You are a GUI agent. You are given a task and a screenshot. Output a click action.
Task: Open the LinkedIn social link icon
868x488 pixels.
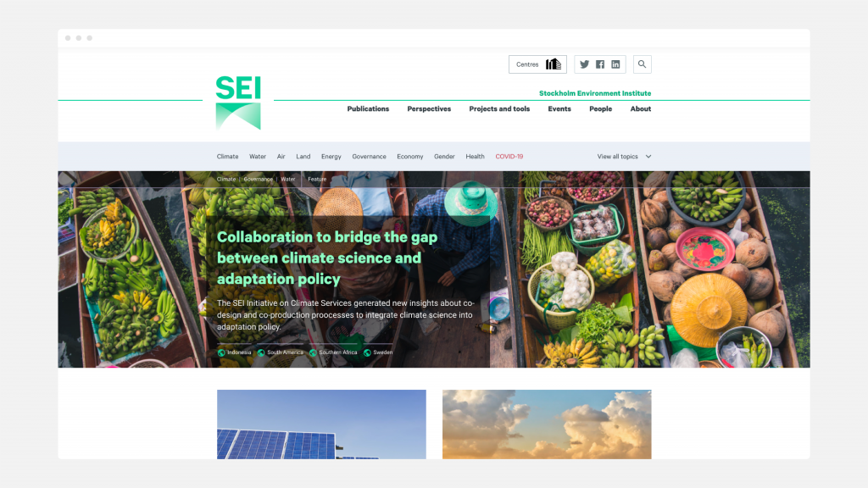615,64
